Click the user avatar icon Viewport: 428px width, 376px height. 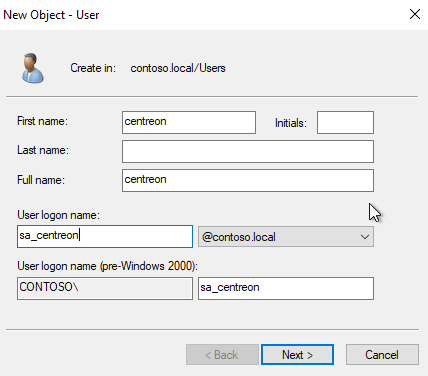(x=32, y=68)
